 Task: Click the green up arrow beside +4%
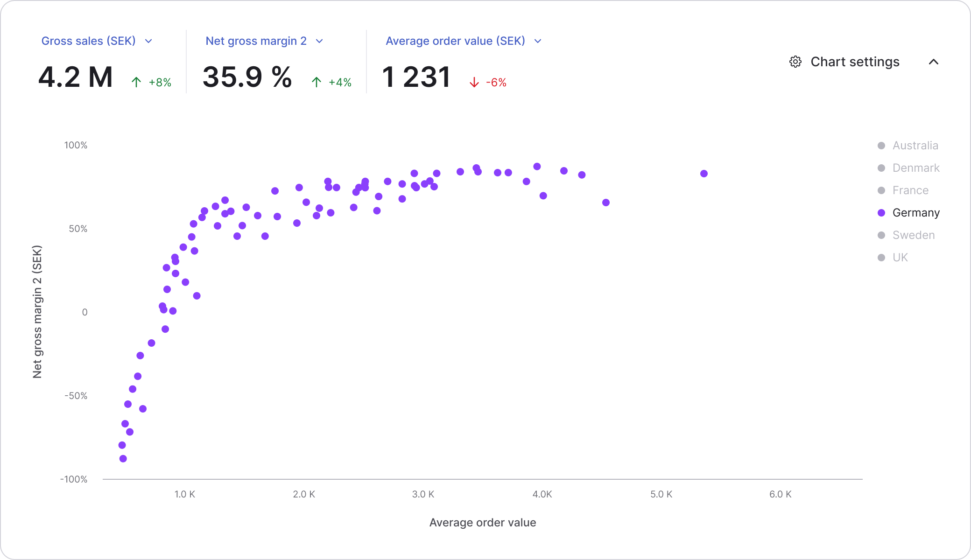coord(317,82)
